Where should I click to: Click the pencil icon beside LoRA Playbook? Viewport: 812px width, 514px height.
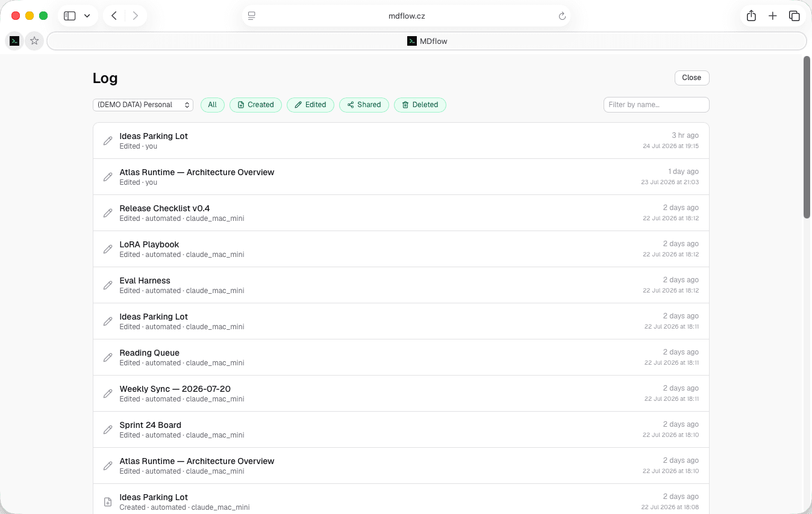coord(108,249)
